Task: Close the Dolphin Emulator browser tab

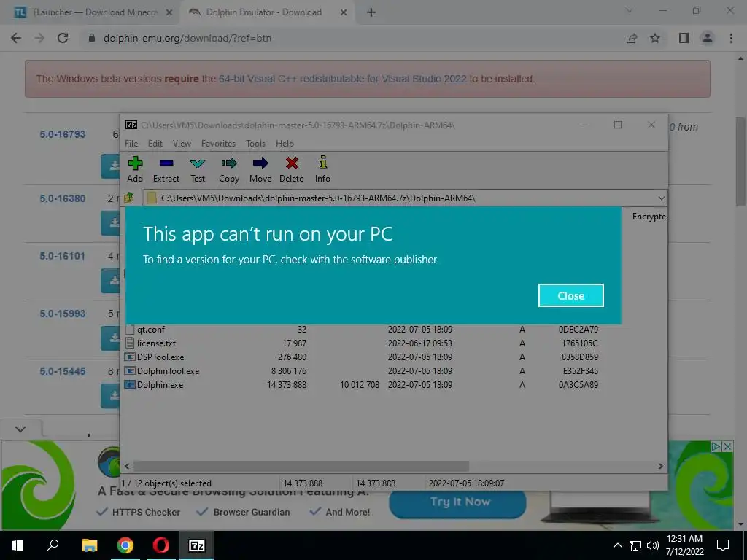Action: point(344,13)
